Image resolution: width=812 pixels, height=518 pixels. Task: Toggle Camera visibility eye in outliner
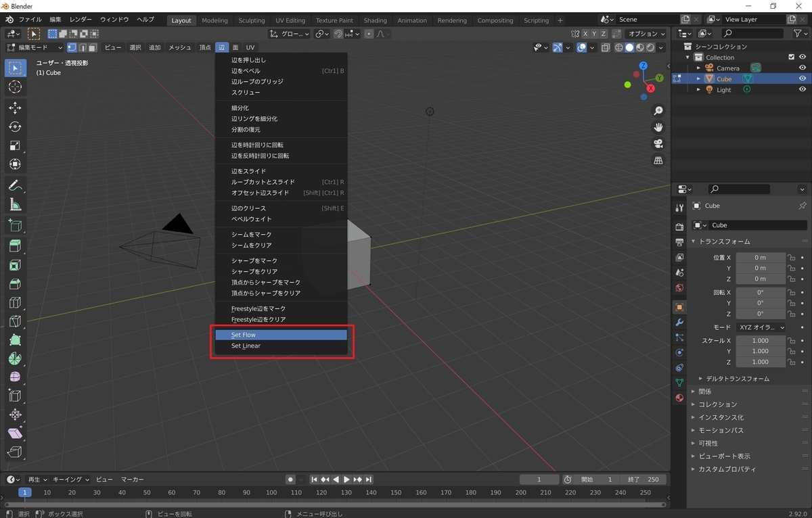[x=803, y=68]
